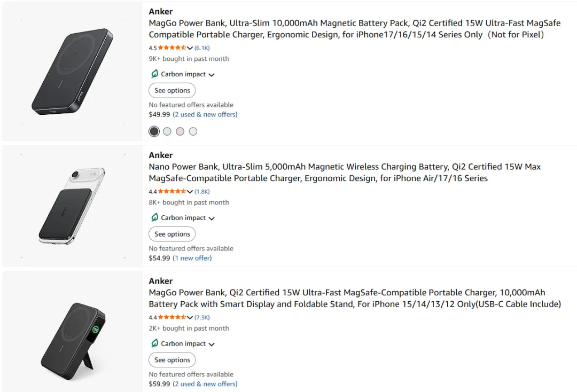The image size is (577, 392).
Task: Select the white color swatch
Action: click(193, 131)
